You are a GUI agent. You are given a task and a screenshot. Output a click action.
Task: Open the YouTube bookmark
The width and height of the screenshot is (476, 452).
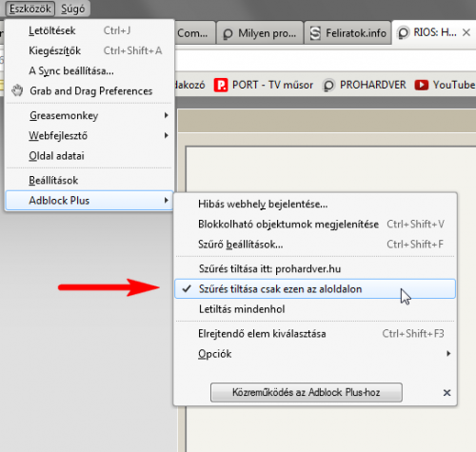coord(445,85)
